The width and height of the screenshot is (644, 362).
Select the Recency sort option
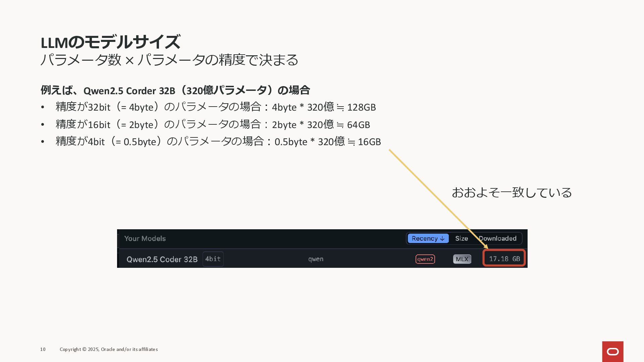425,238
